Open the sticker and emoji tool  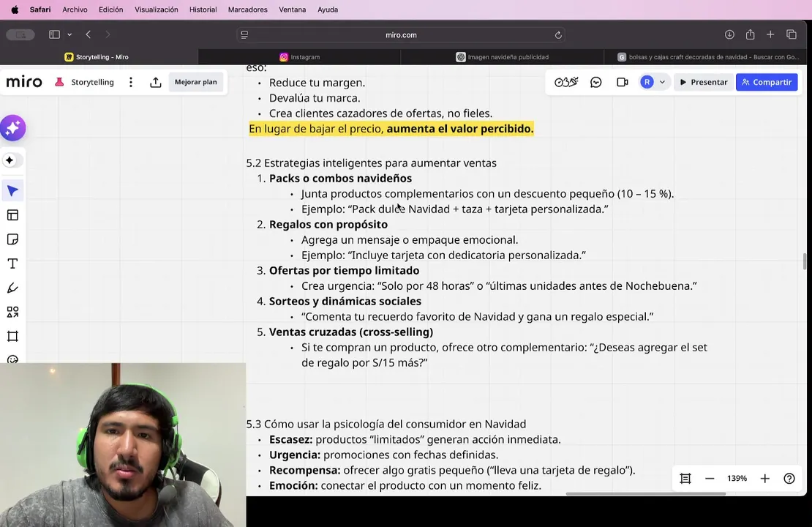(13, 359)
